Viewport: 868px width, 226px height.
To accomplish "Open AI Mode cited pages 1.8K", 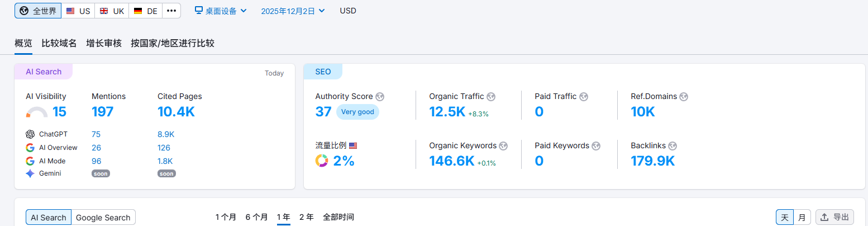I will coord(165,161).
